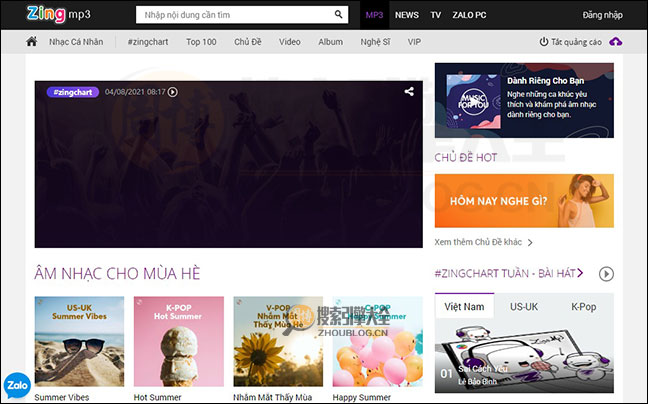Play the zingchart banner using circled play icon
The image size is (648, 404).
(x=173, y=92)
